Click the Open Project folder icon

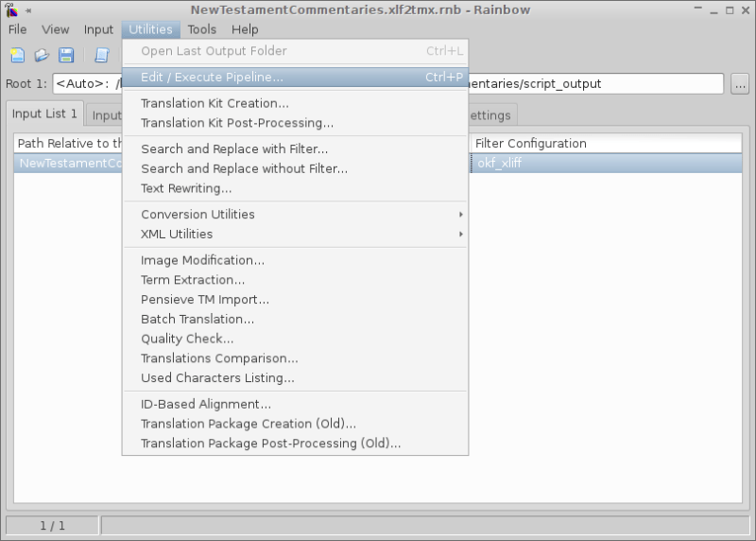pyautogui.click(x=42, y=55)
